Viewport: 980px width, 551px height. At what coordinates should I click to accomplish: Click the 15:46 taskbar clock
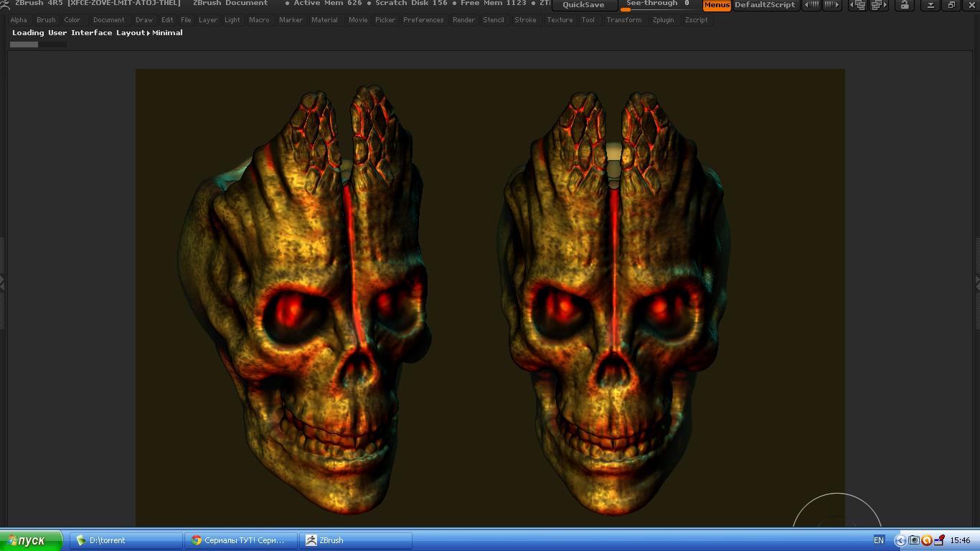tap(960, 540)
